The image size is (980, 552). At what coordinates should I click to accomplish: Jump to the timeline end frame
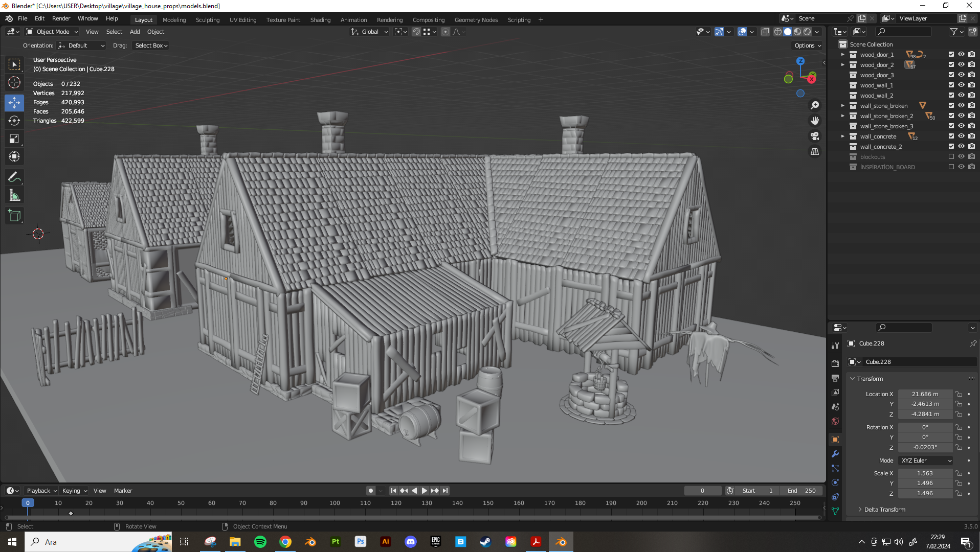tap(446, 491)
